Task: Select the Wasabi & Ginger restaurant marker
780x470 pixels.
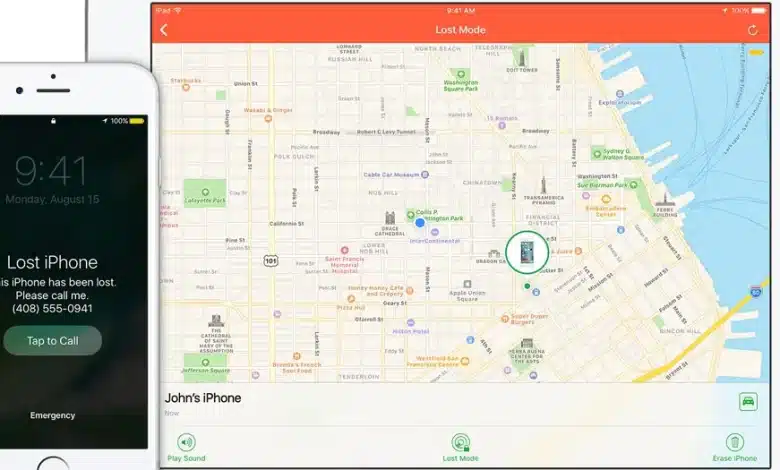Action: tap(268, 118)
